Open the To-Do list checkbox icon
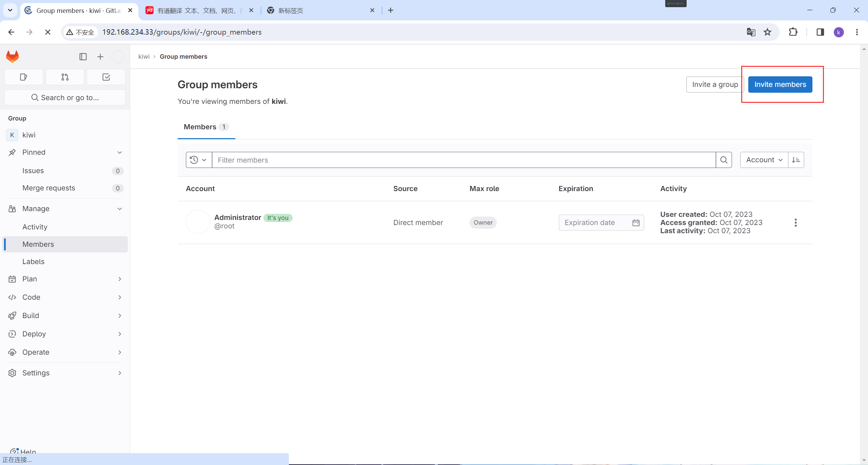Screen dimensions: 868x465 coord(106,77)
